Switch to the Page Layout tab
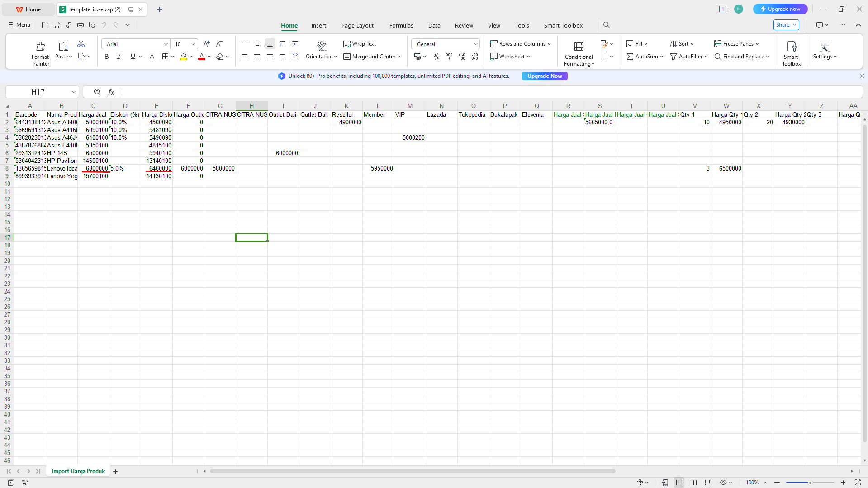The height and width of the screenshot is (488, 868). tap(357, 25)
